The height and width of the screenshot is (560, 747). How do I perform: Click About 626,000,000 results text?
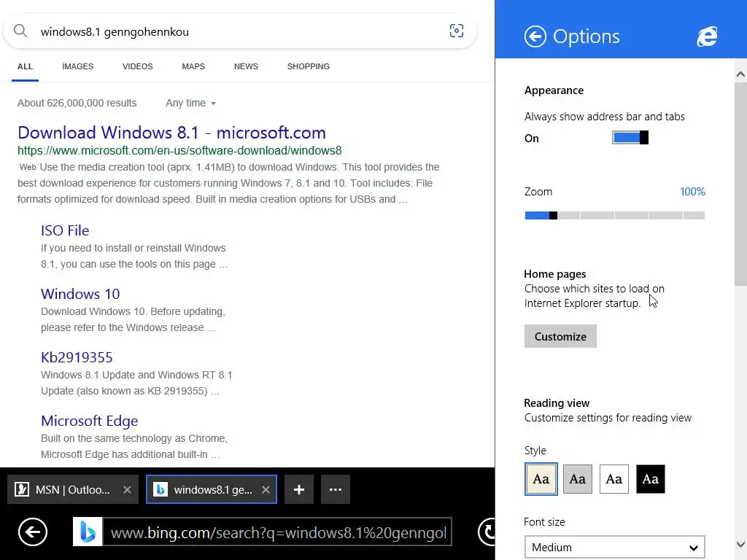(x=77, y=103)
